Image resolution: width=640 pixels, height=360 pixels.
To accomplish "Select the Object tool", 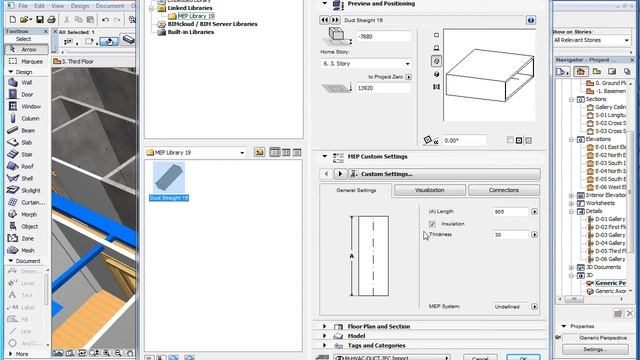I will click(x=26, y=226).
